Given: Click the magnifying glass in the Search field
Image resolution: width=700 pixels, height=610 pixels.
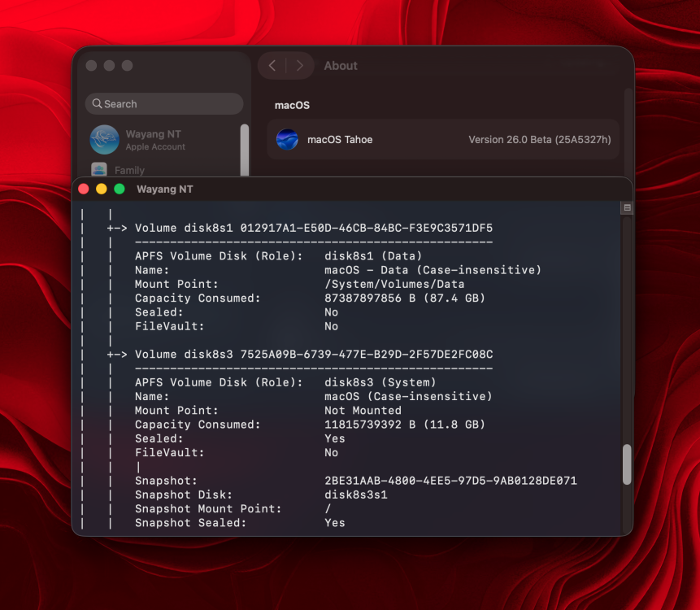Looking at the screenshot, I should point(97,103).
